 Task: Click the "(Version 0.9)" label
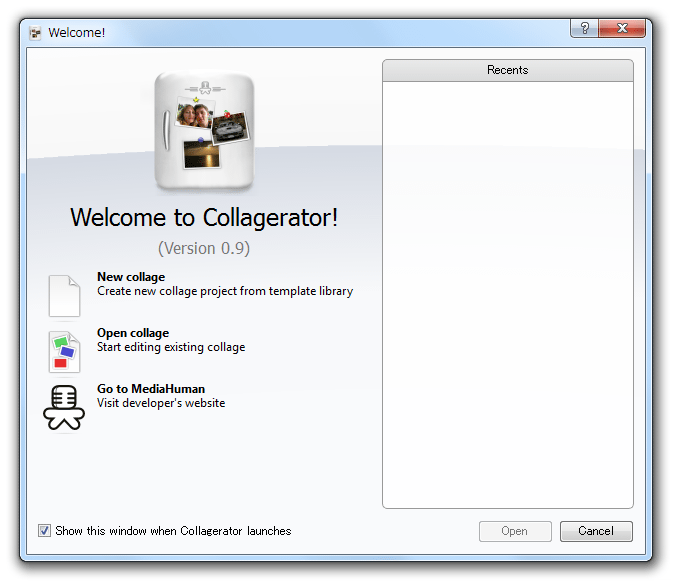pos(204,248)
